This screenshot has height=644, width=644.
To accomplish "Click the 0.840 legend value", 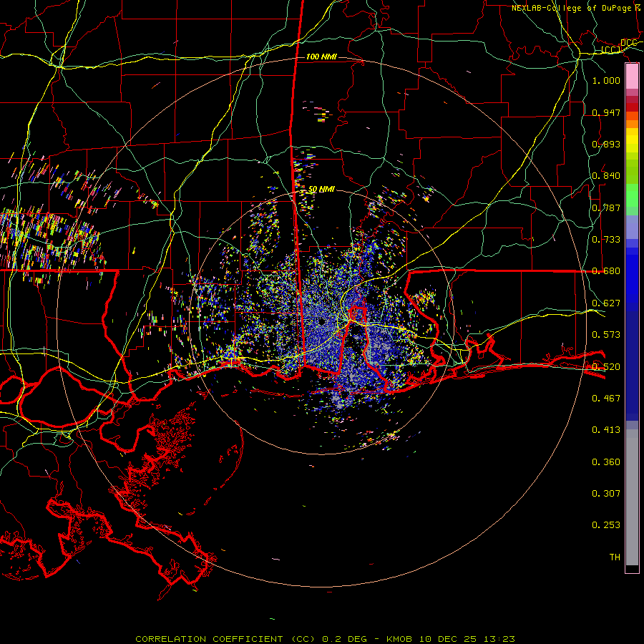I will click(606, 176).
